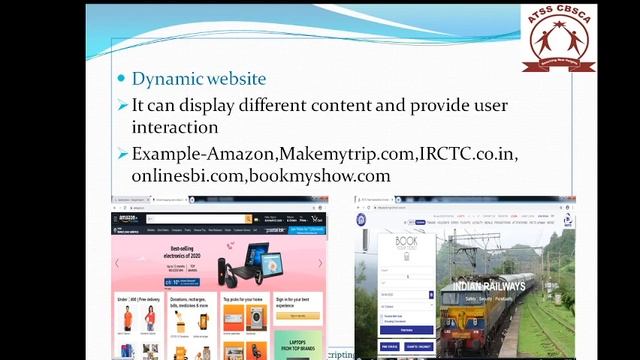Click Donations, recharges, bills card heading

coord(189,302)
